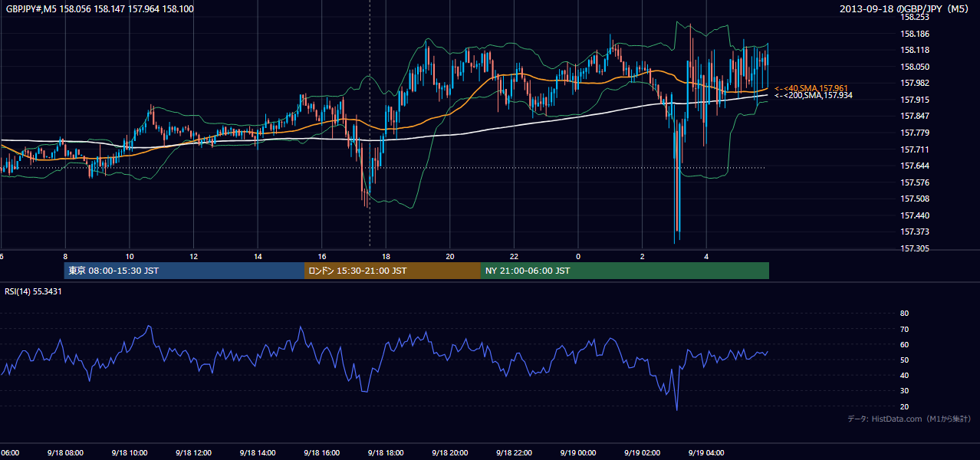
Task: Click price axis label 157.711
Action: (x=915, y=149)
